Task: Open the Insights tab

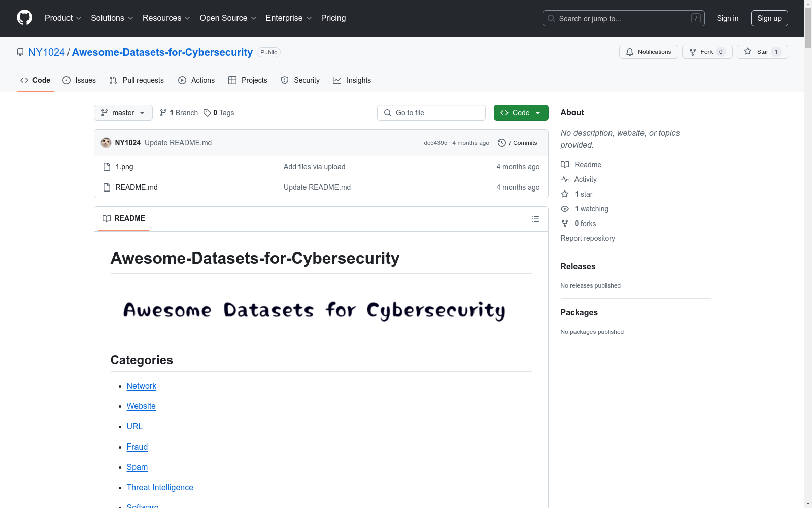Action: [352, 80]
